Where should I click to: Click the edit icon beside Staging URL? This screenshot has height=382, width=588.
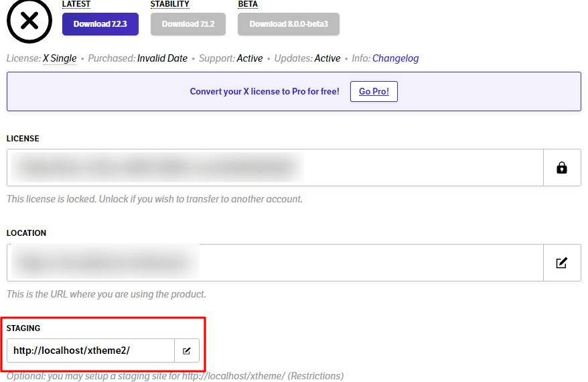coord(187,351)
